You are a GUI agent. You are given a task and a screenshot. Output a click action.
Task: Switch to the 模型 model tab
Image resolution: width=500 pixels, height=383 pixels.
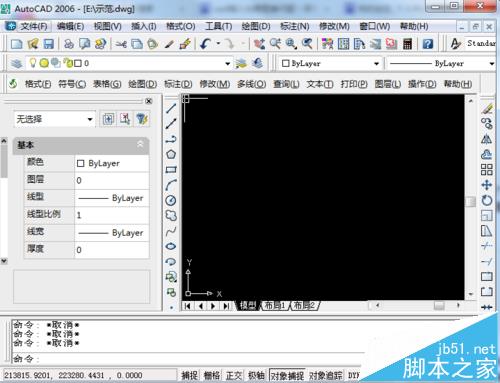pos(248,305)
